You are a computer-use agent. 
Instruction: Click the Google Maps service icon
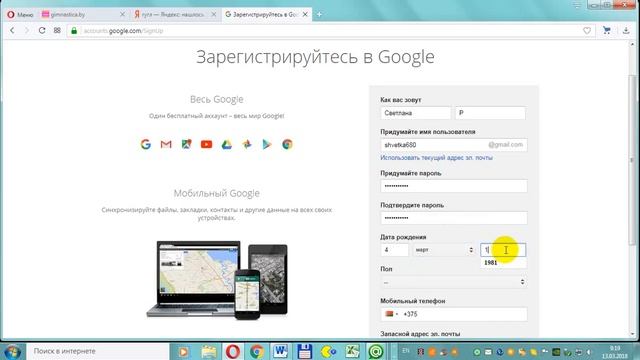[186, 144]
